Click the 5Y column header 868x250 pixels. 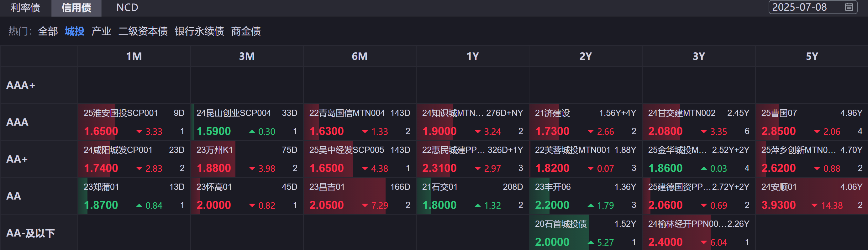click(811, 56)
